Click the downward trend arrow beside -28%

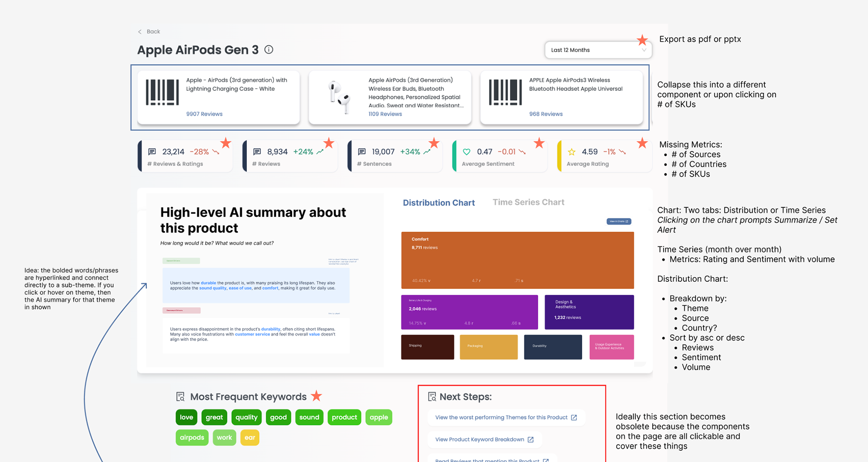click(x=216, y=152)
